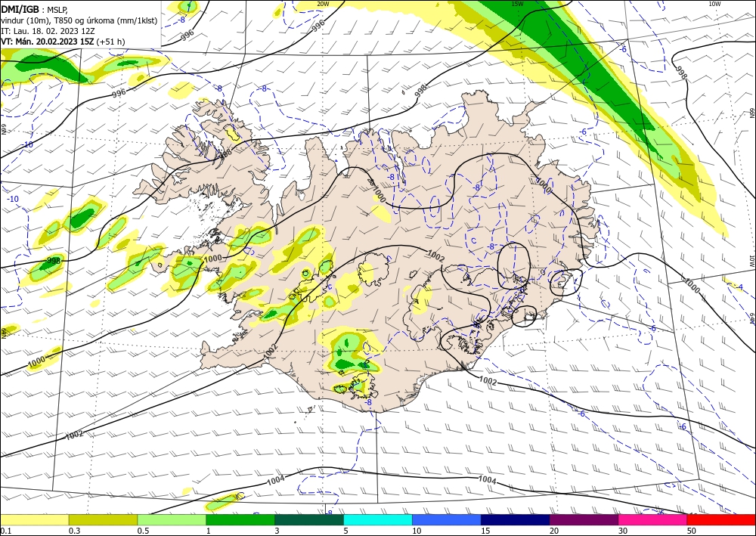
Task: Click the "-4" temperature contour label
Action: (x=739, y=287)
